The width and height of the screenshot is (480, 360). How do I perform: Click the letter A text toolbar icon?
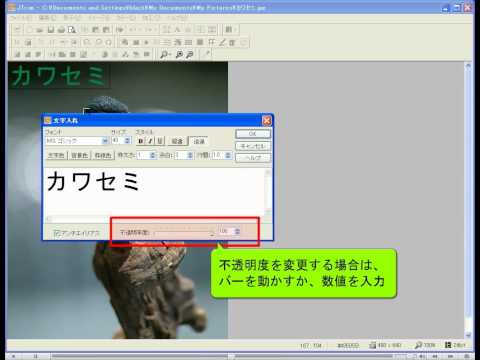[177, 30]
